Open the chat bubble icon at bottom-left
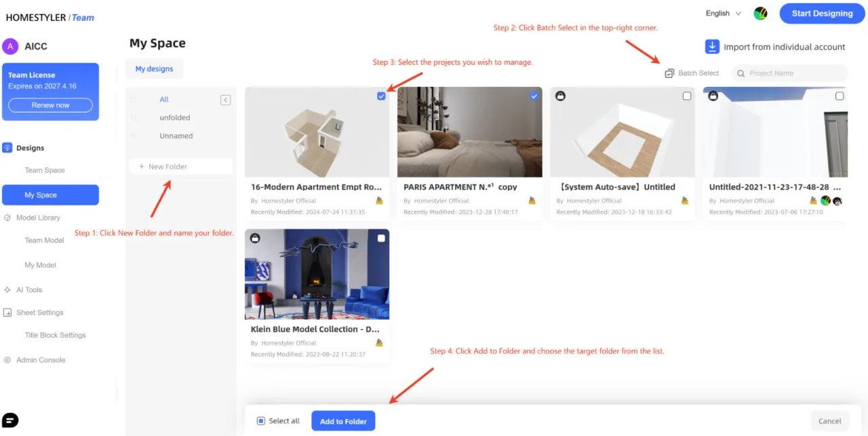Viewport: 868px width, 436px height. [x=10, y=420]
